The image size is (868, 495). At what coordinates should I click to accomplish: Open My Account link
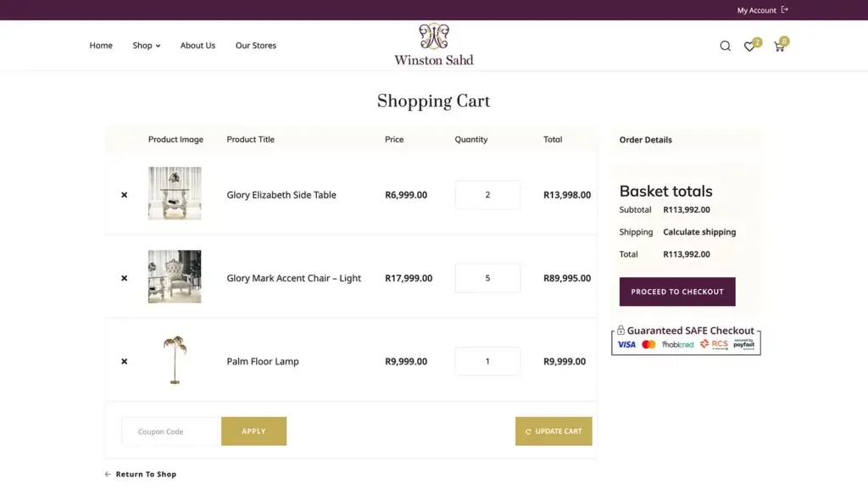(756, 10)
